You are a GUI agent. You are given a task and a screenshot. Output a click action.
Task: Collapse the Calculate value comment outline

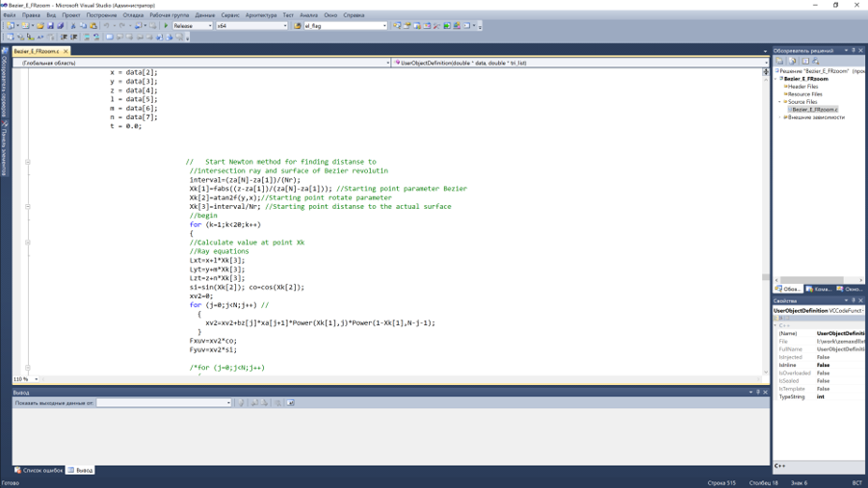27,243
